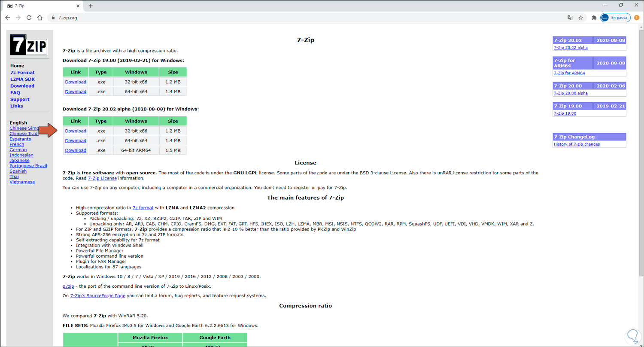Click the Google Earth column header
This screenshot has height=347, width=644.
[215, 338]
